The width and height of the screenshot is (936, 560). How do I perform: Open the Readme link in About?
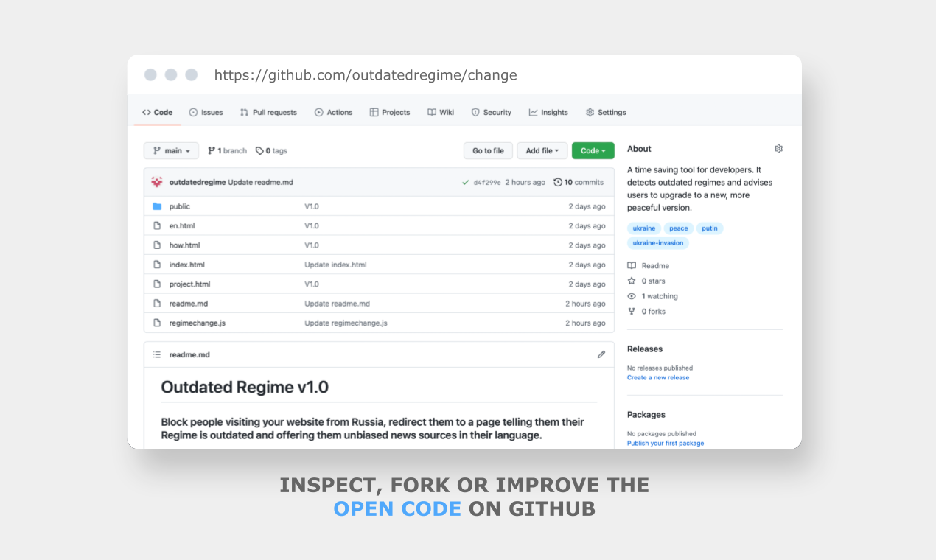pos(655,265)
